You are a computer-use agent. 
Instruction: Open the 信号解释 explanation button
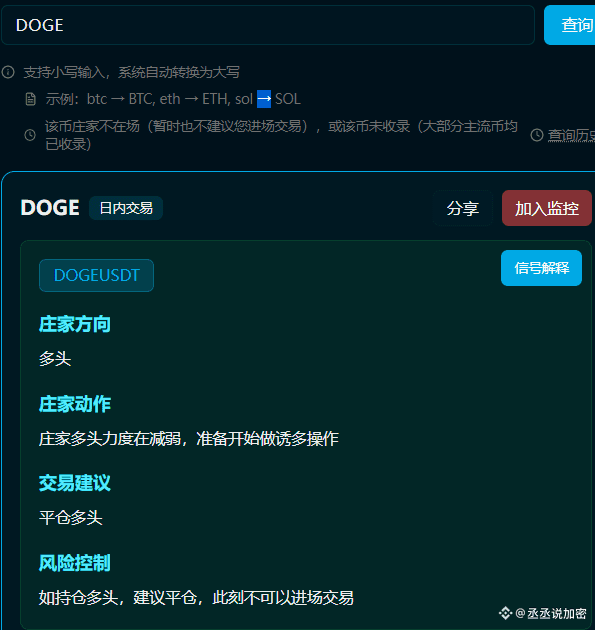(542, 268)
